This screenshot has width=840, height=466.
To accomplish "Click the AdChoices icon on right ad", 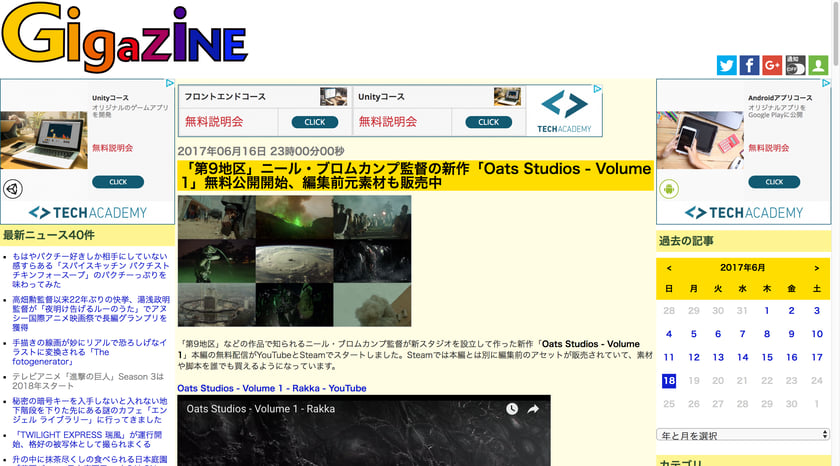I will [x=826, y=84].
